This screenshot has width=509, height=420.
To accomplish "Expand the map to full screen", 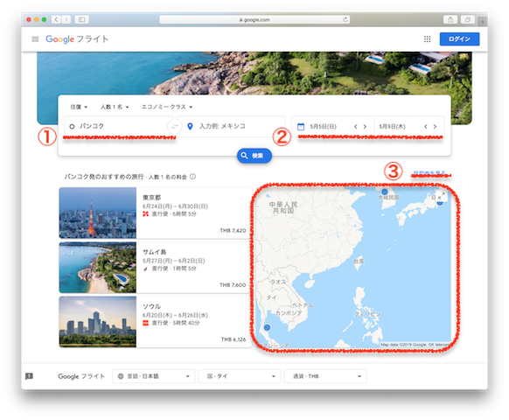I will coord(442,196).
